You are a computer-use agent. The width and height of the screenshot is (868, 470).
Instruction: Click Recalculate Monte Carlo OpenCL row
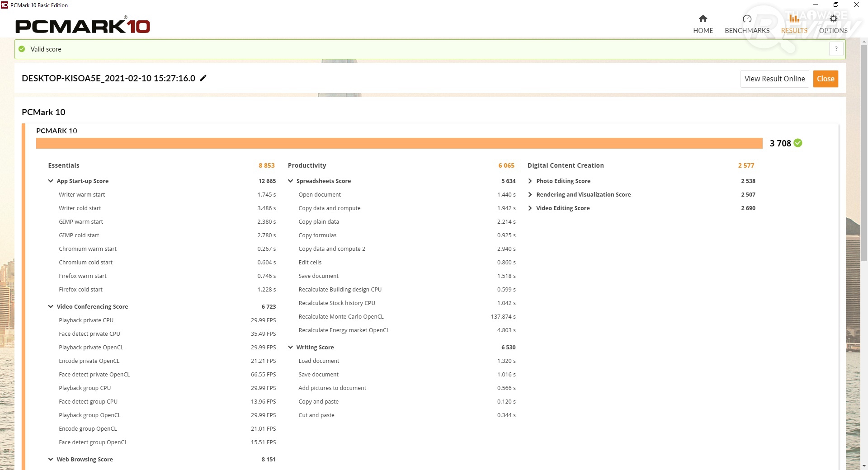(407, 316)
